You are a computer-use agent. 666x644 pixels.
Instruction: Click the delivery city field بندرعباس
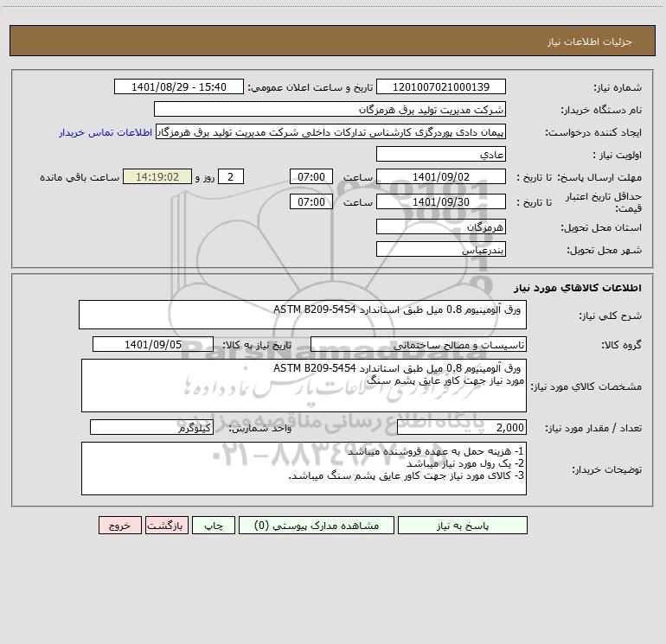coord(441,249)
